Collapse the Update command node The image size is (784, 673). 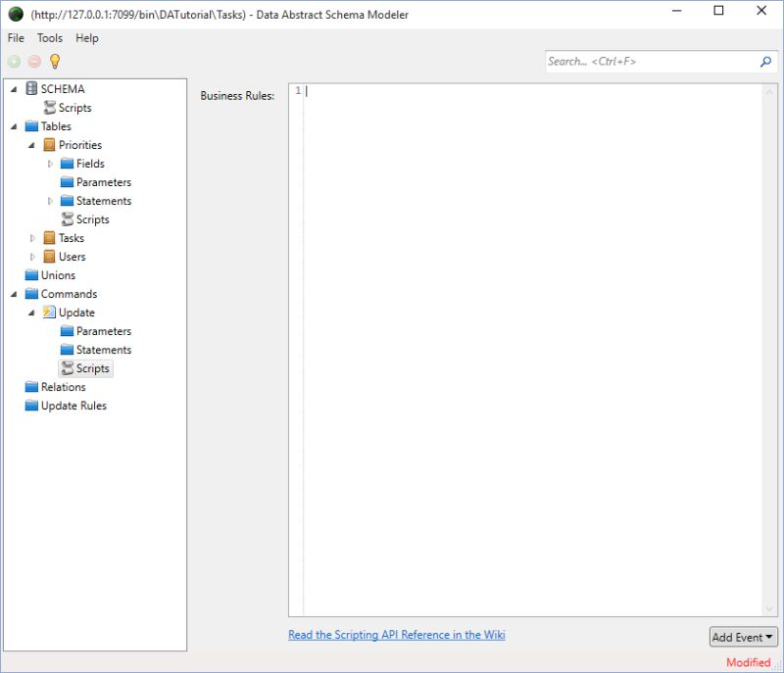[32, 312]
